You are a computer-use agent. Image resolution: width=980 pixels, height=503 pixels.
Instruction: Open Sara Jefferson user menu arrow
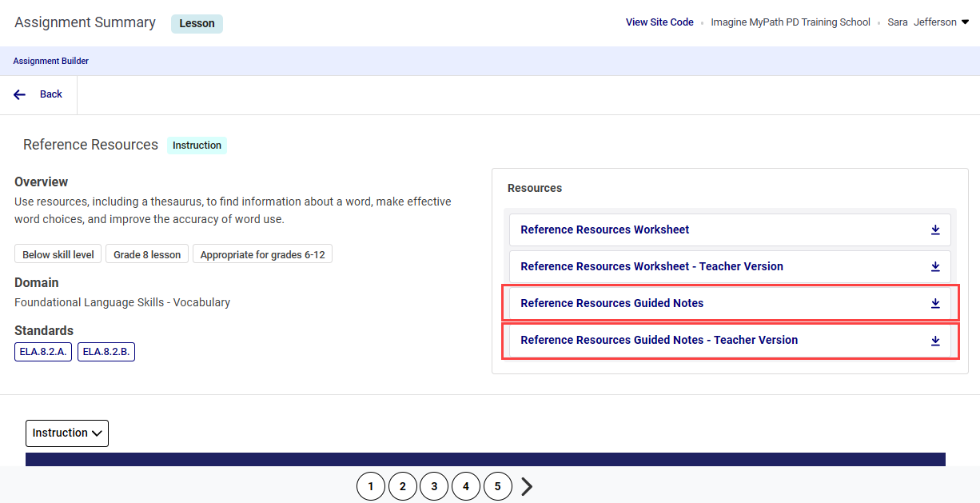tap(965, 22)
